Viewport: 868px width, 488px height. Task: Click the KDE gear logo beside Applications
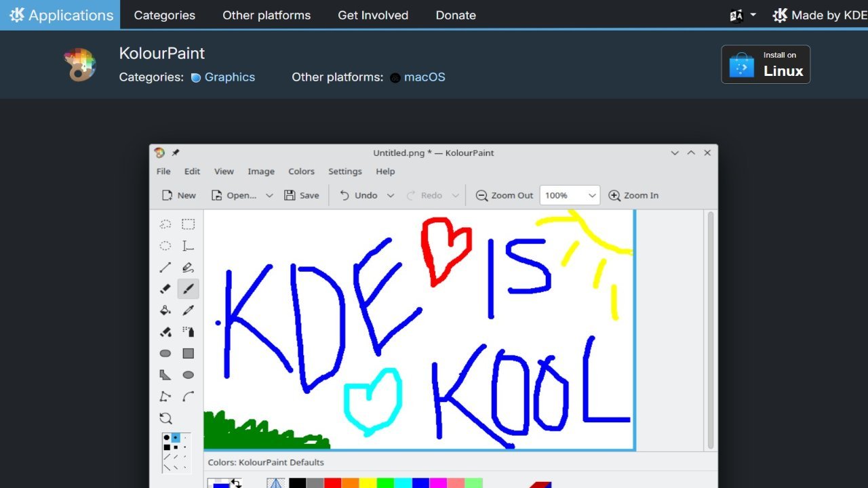click(x=17, y=15)
